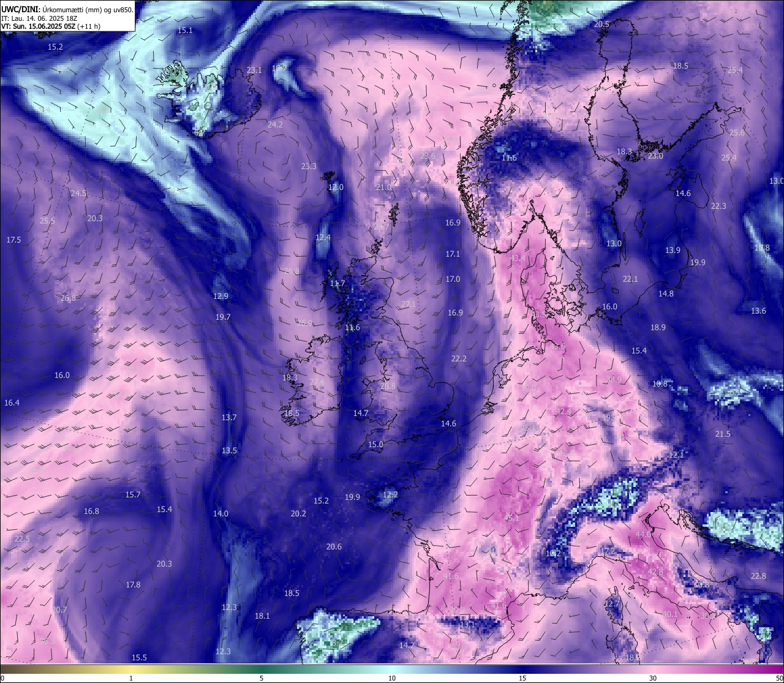Select the 17.5 value label

tap(13, 240)
